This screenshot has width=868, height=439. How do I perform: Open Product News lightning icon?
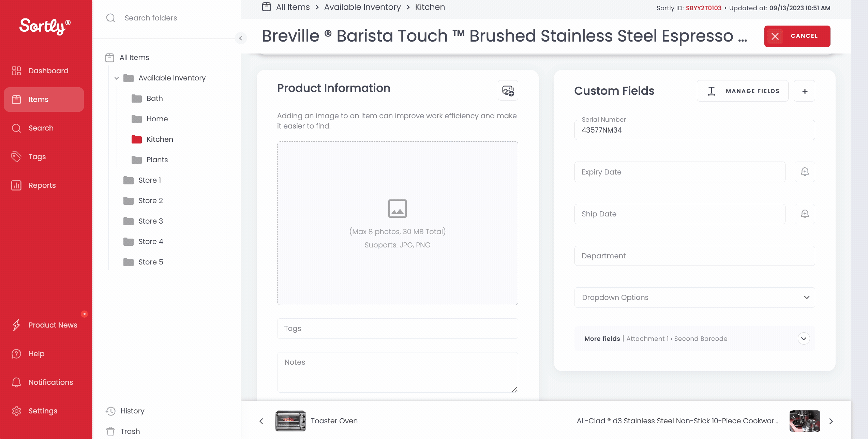coord(16,325)
